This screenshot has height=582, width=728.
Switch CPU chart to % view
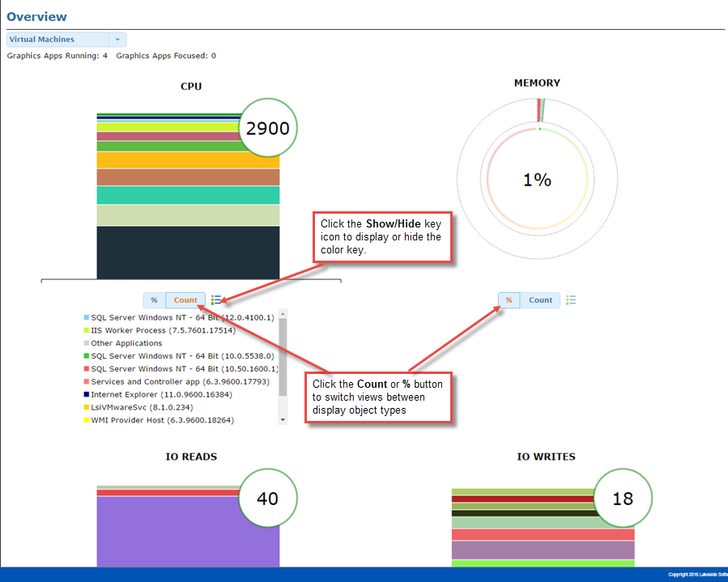coord(154,300)
